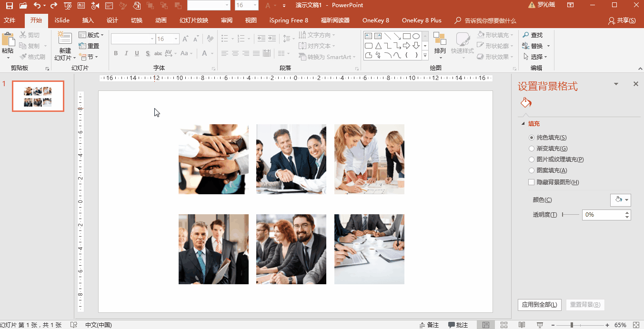Click the Transparency (透明度) slider
The width and height of the screenshot is (644, 329).
click(571, 215)
